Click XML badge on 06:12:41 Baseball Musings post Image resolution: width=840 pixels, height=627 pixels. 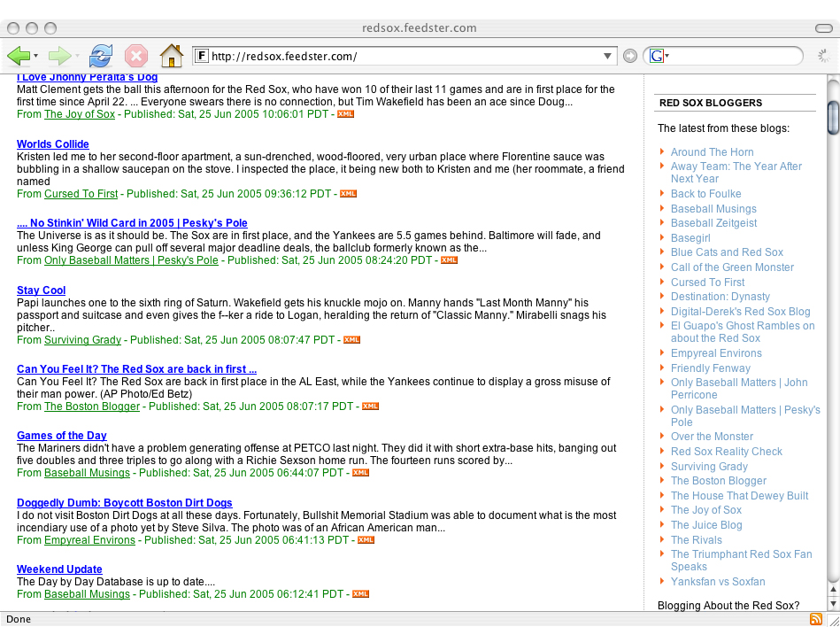(x=360, y=593)
